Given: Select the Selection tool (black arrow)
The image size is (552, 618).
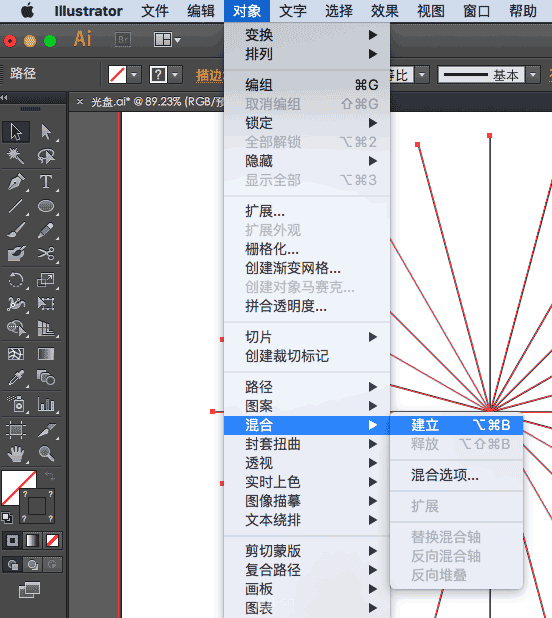Looking at the screenshot, I should (16, 132).
